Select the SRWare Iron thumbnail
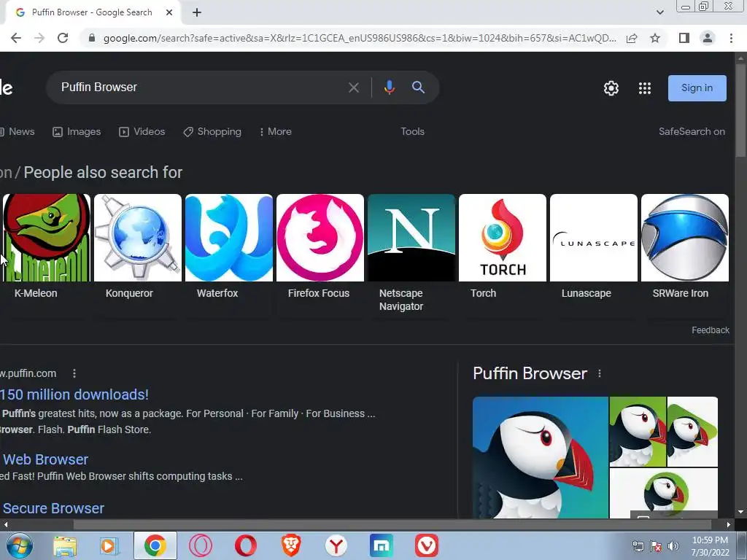 685,238
